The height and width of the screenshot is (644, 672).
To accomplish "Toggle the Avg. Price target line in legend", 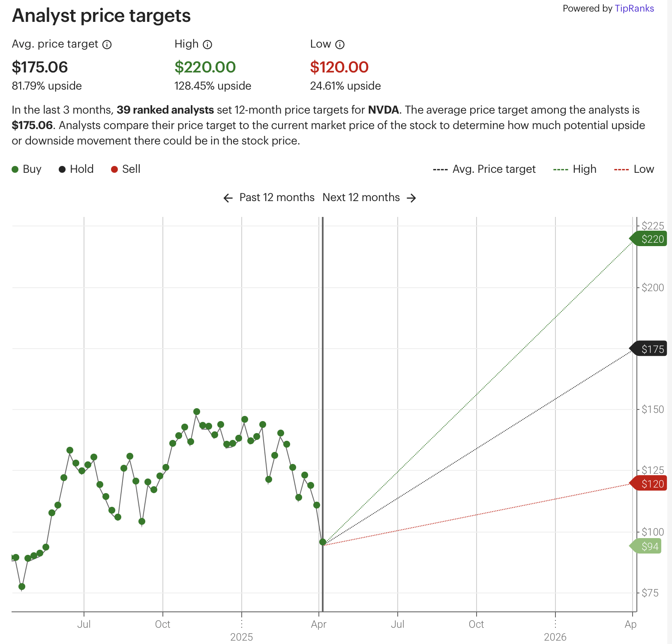I will pos(484,169).
